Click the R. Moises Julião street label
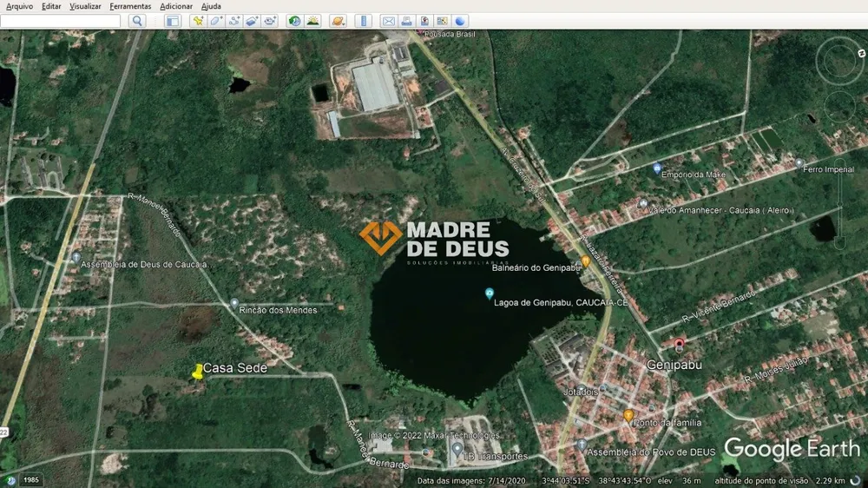 (x=776, y=370)
